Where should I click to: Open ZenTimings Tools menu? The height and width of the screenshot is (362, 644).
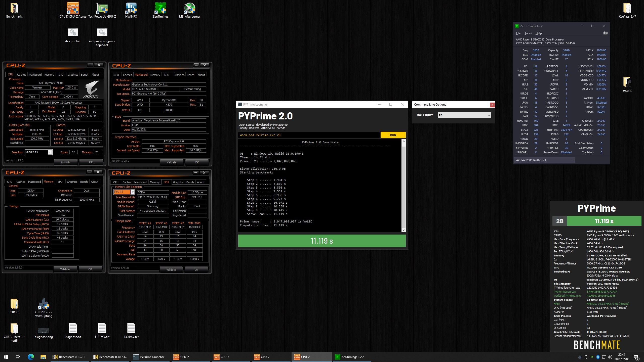(528, 33)
